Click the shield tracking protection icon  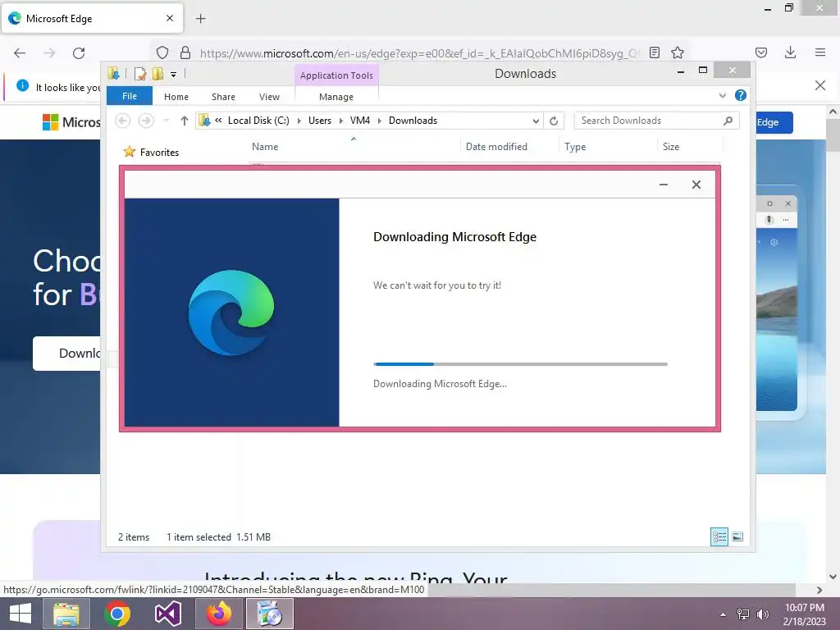click(x=162, y=52)
